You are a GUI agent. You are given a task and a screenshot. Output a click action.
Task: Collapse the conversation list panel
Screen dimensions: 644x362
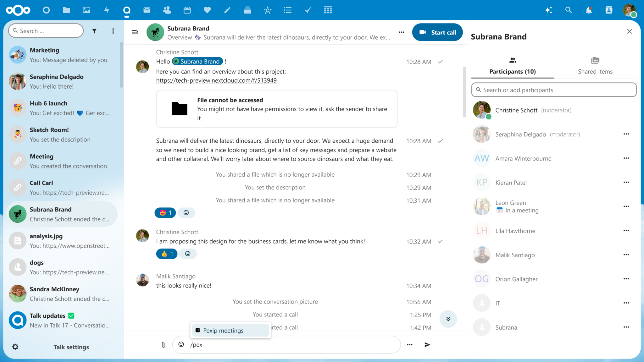point(135,32)
